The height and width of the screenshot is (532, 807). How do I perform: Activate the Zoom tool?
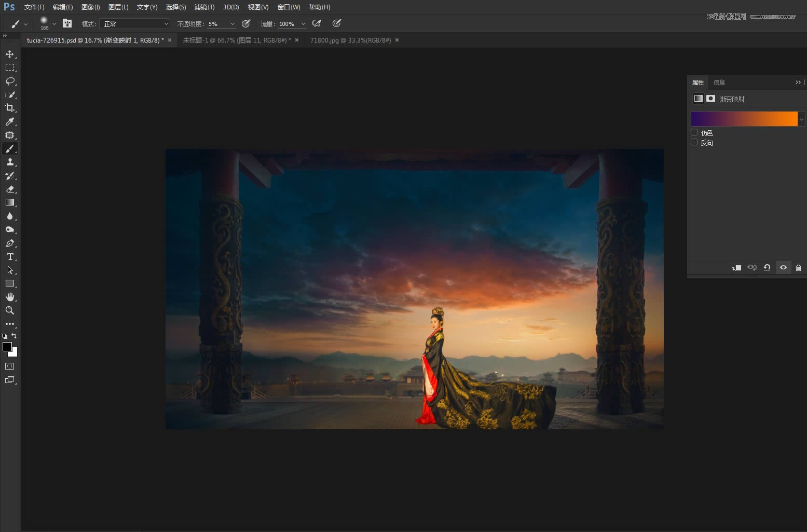pyautogui.click(x=9, y=310)
